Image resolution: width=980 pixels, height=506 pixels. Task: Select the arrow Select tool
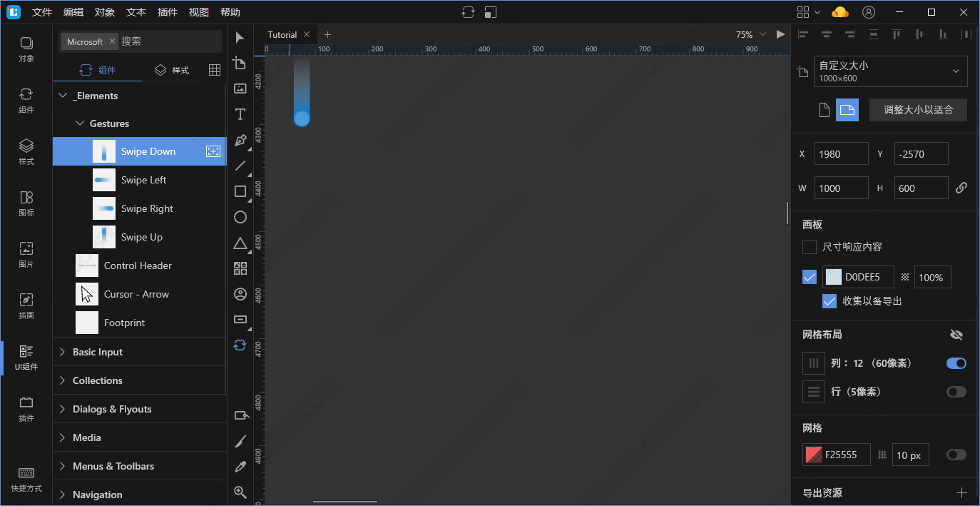coord(240,37)
